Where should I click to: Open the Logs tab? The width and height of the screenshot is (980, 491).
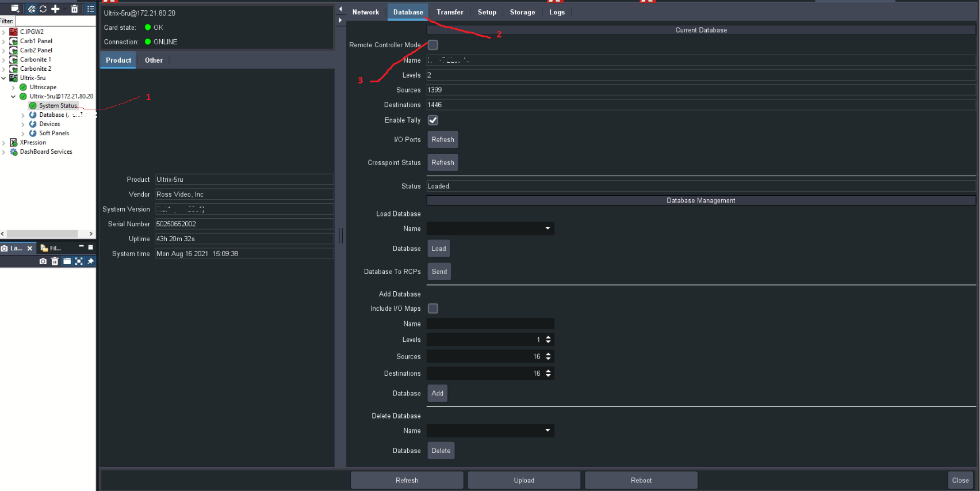[557, 12]
